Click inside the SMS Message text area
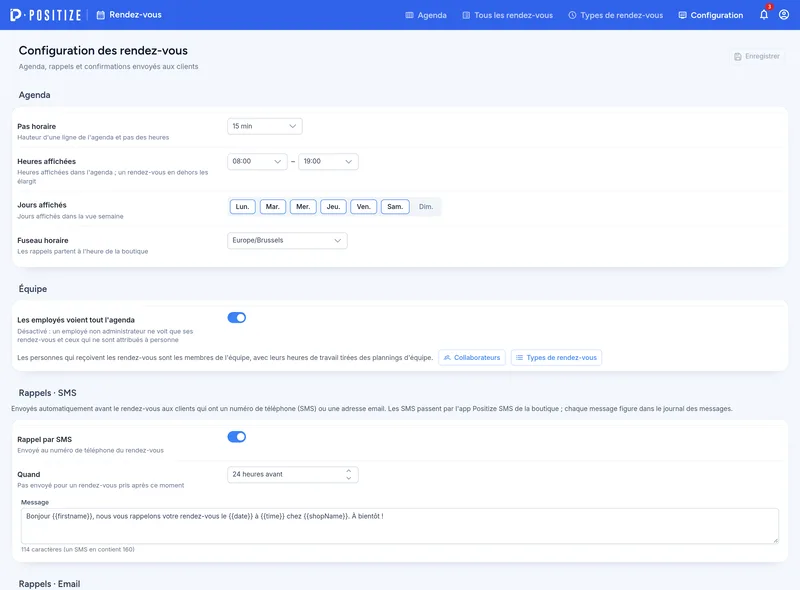800x590 pixels. [399, 526]
